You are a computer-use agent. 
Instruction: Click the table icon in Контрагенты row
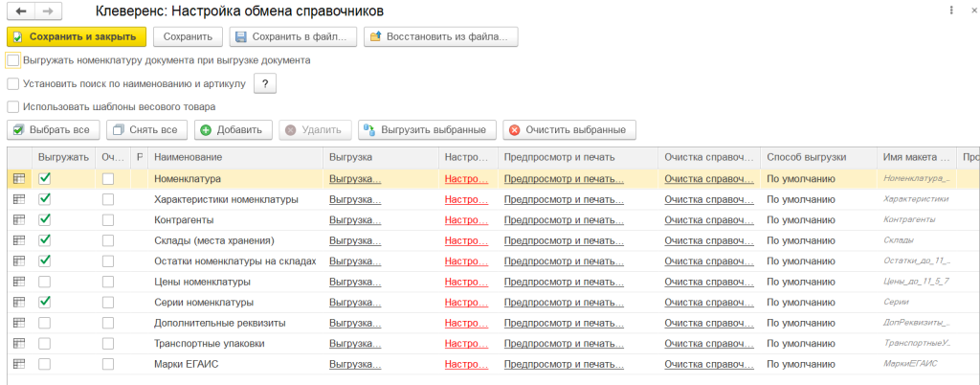(x=19, y=220)
